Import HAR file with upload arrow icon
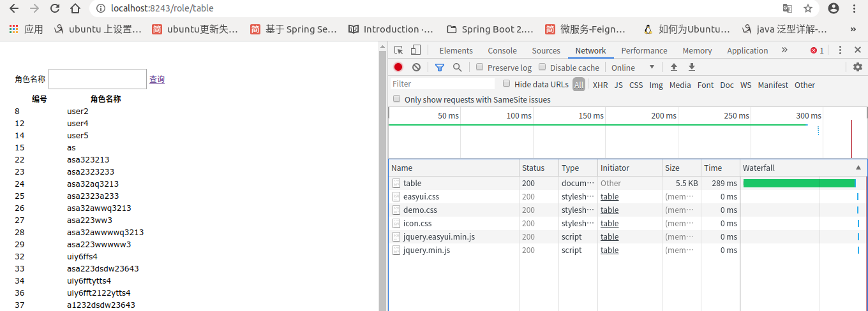The height and width of the screenshot is (311, 868). 673,67
